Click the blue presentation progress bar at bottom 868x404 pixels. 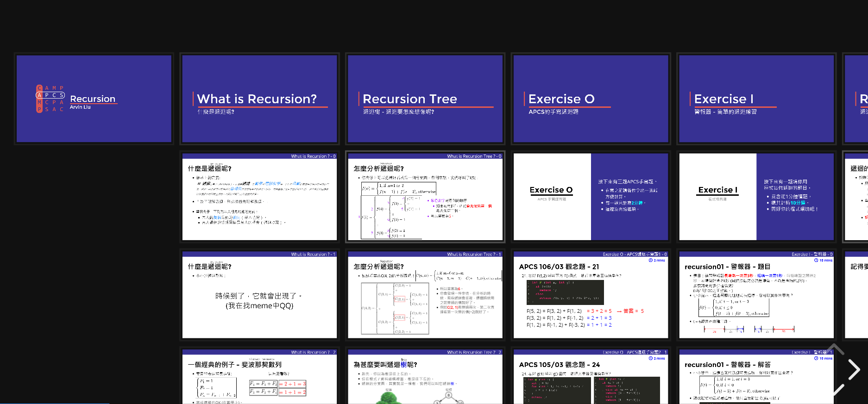[55, 403]
